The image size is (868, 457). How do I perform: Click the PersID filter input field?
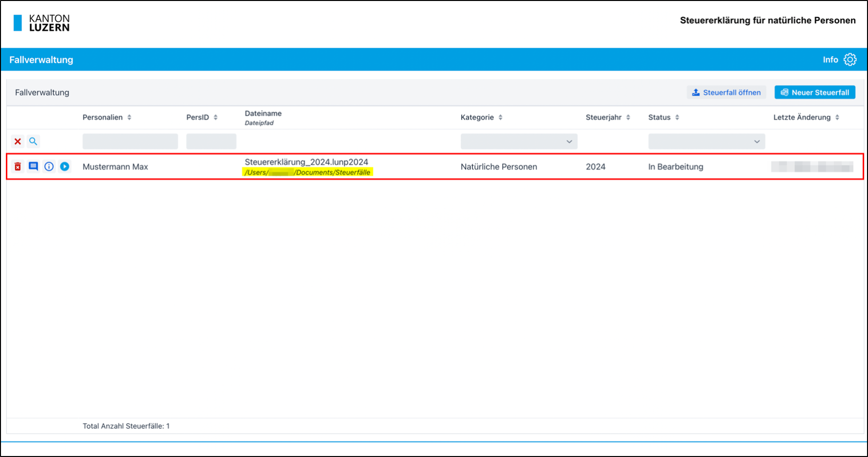[x=211, y=142]
